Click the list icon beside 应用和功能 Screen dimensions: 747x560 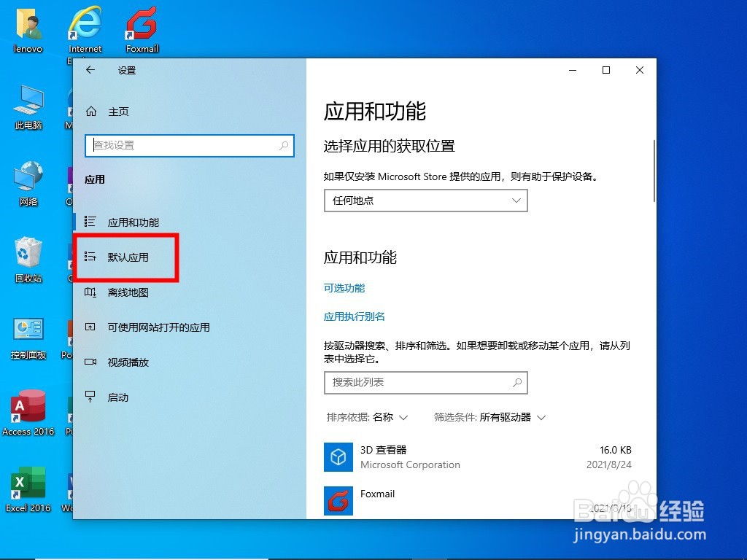point(90,222)
